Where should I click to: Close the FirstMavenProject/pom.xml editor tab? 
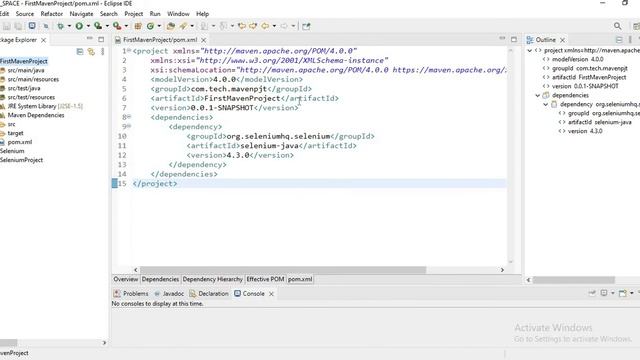(203, 40)
